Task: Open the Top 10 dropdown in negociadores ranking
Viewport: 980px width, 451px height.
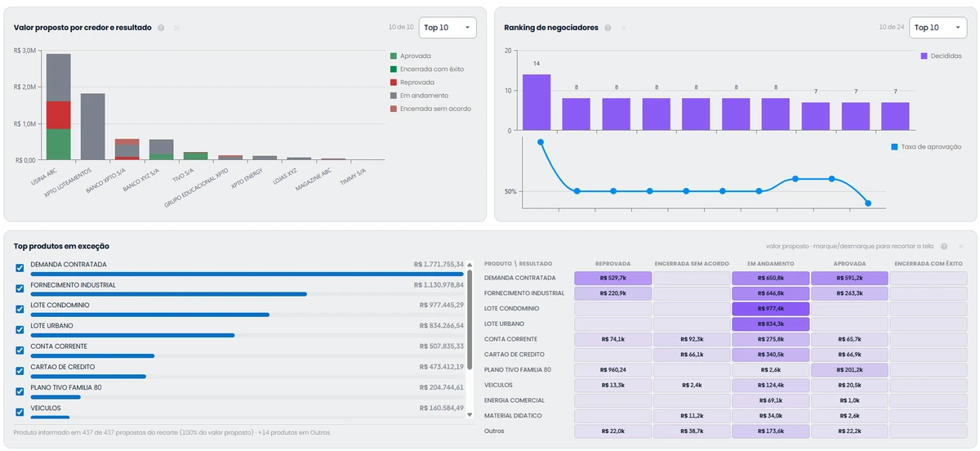Action: coord(938,27)
